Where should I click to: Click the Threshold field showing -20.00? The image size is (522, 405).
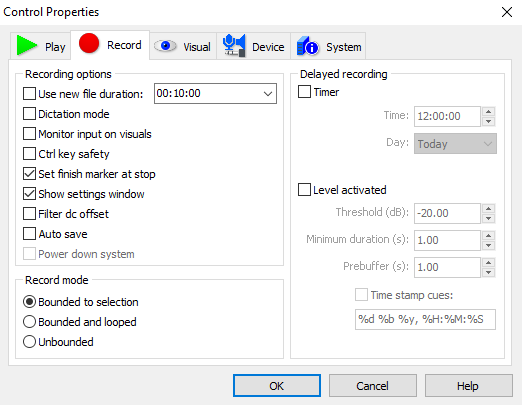click(447, 213)
